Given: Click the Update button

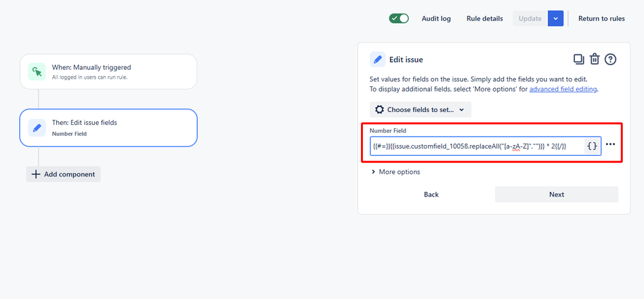Looking at the screenshot, I should [x=531, y=19].
